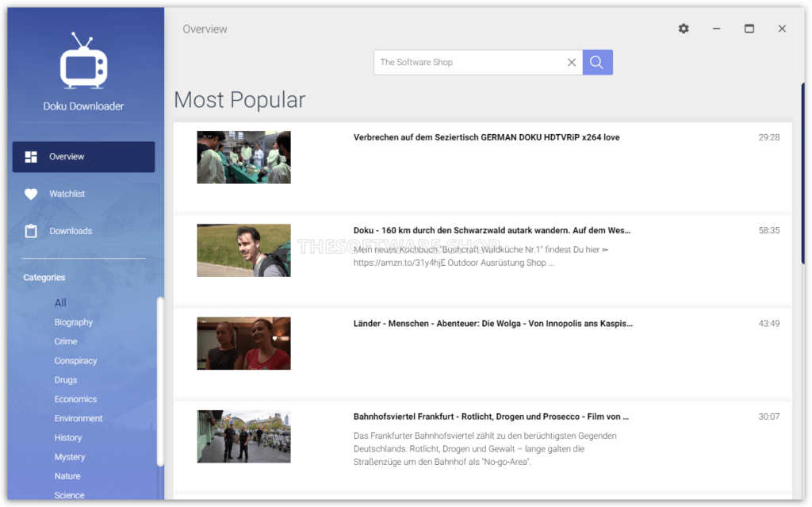Screen dimensions: 812x507
Task: Select the Drugs category
Action: pos(66,380)
